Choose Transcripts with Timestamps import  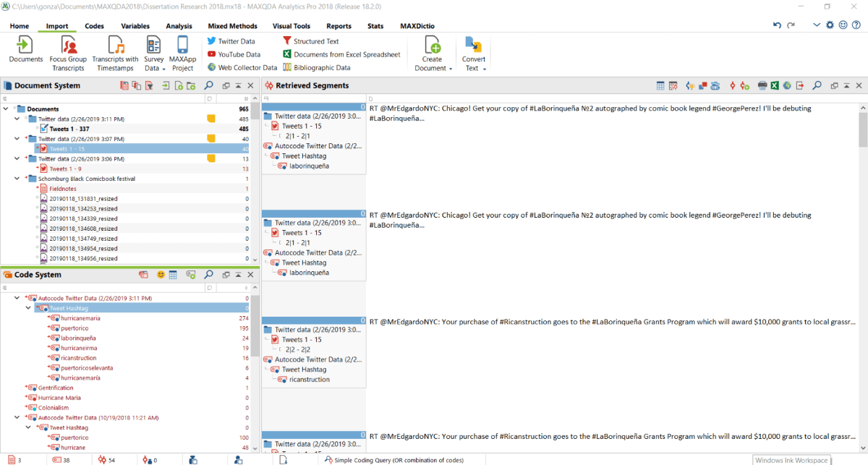point(116,54)
